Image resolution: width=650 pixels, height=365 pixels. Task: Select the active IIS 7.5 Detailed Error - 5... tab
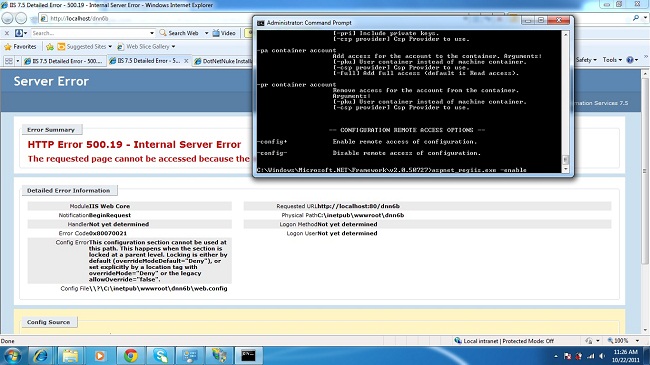145,61
